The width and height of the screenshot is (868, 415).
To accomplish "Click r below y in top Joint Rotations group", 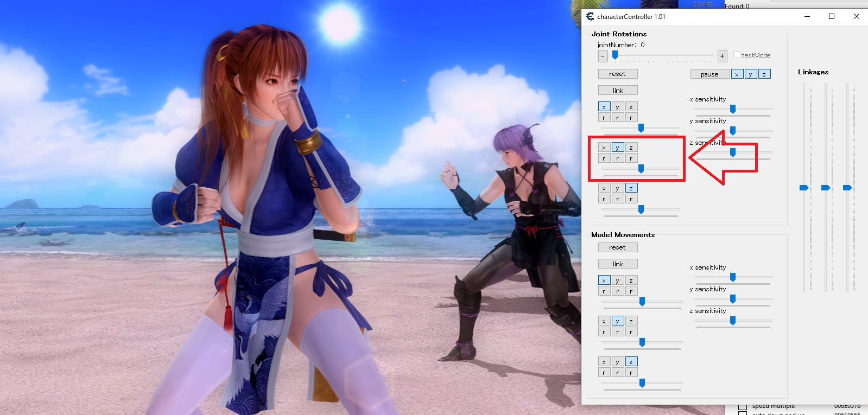I will click(617, 118).
